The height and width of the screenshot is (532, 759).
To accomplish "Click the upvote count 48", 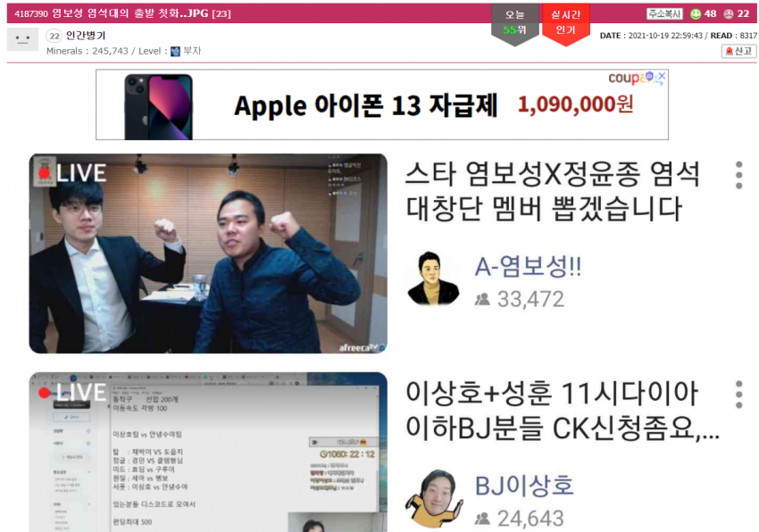I will tap(711, 13).
